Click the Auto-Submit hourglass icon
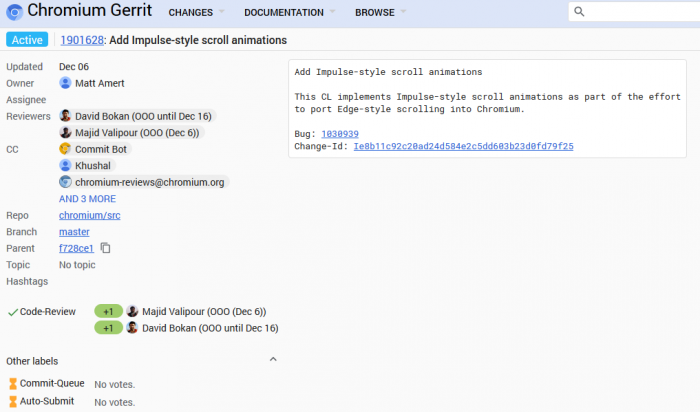 point(13,401)
